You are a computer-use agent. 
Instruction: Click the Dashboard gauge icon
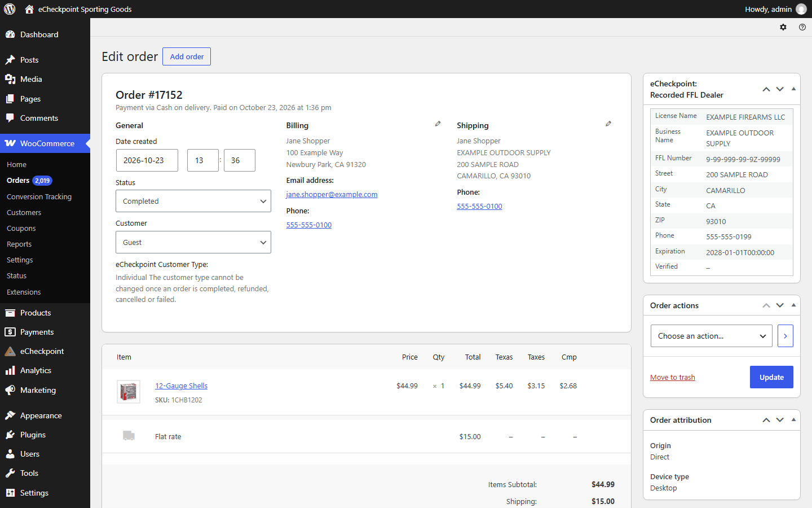[10, 34]
